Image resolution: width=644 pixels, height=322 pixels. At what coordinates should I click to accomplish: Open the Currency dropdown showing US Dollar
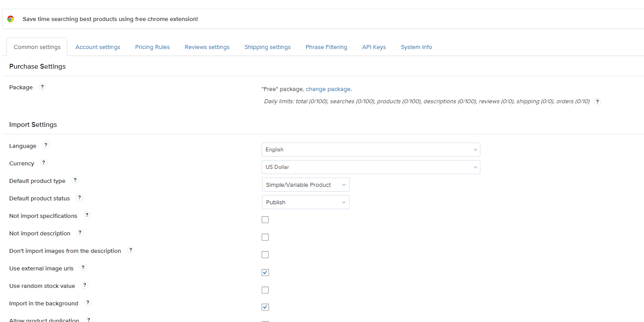click(x=371, y=167)
